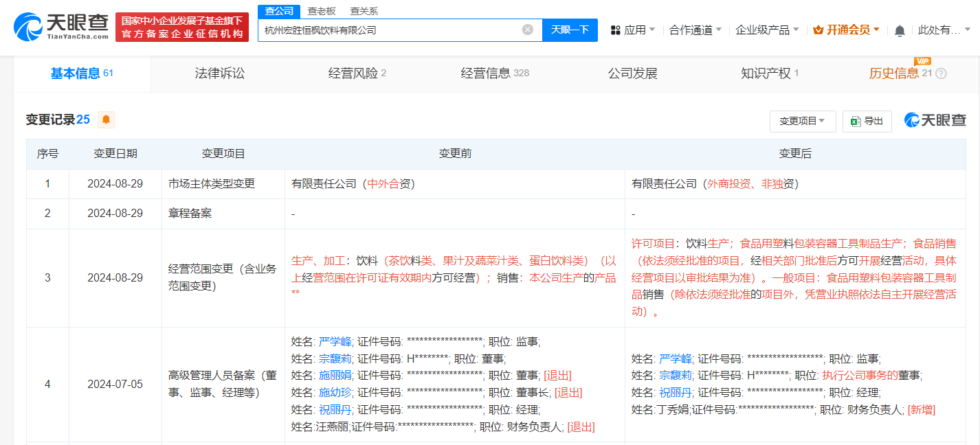
Task: Open the 法律诉讼 section tab
Action: [220, 73]
